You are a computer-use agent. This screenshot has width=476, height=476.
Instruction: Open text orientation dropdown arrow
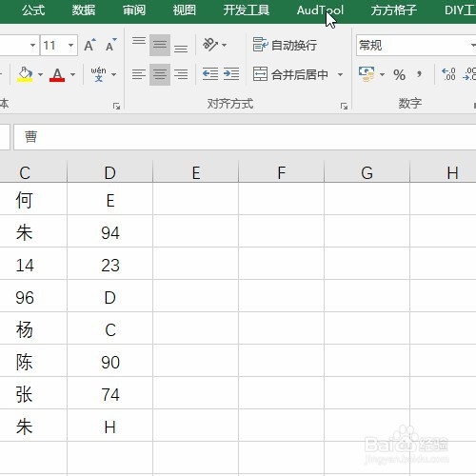pyautogui.click(x=225, y=45)
